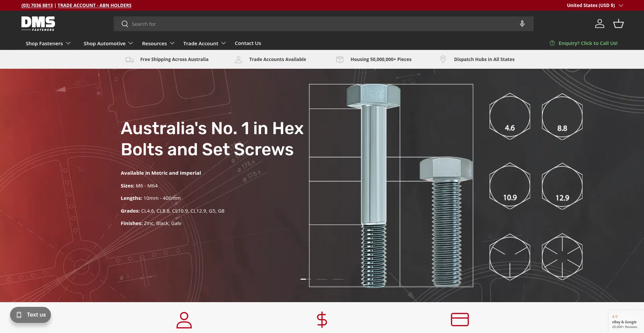Open United States (USD $) currency selector

595,5
